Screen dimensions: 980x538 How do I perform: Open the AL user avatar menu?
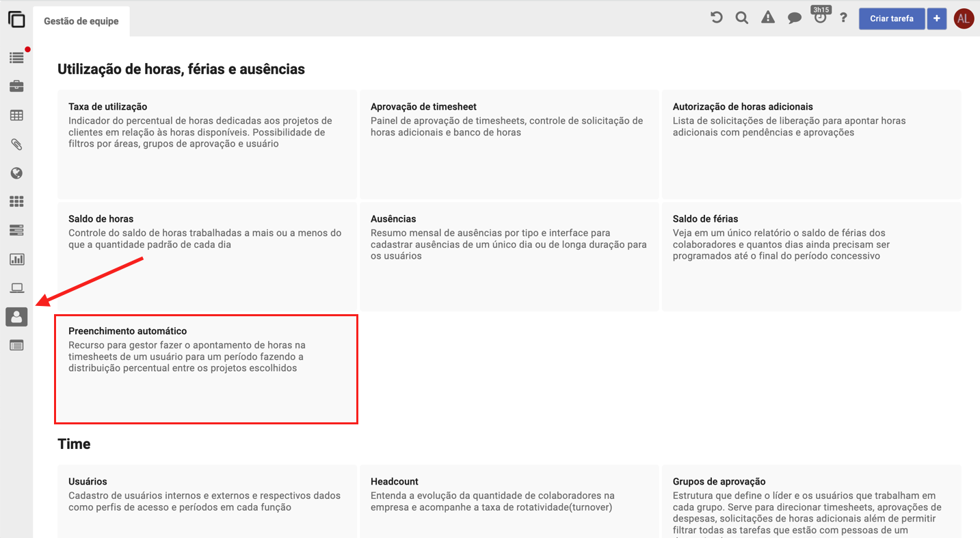pyautogui.click(x=964, y=18)
